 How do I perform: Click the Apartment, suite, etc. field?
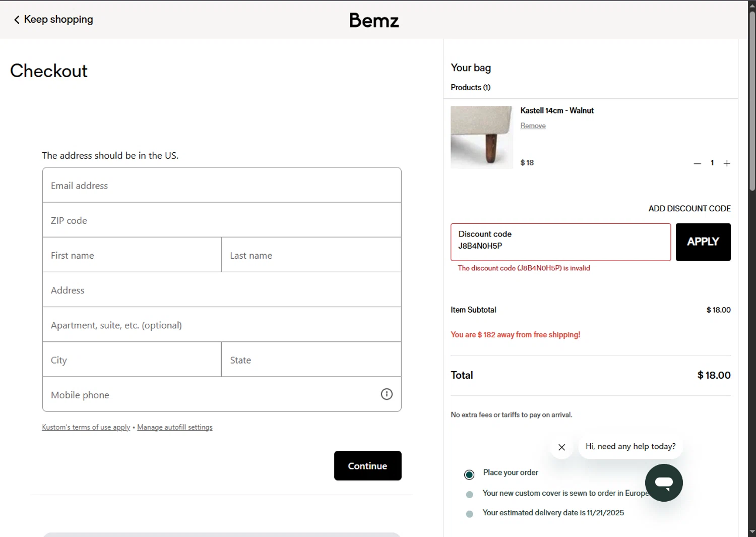pyautogui.click(x=222, y=325)
